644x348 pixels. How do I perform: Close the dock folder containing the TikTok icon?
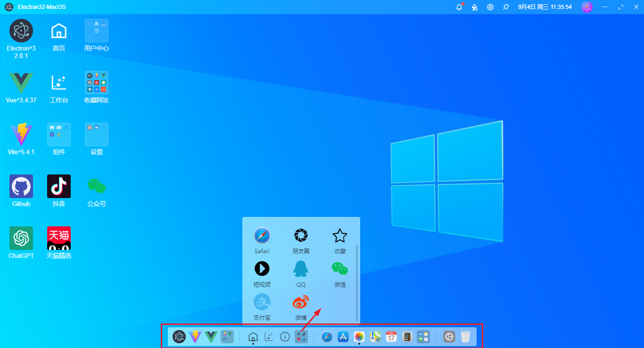[301, 337]
